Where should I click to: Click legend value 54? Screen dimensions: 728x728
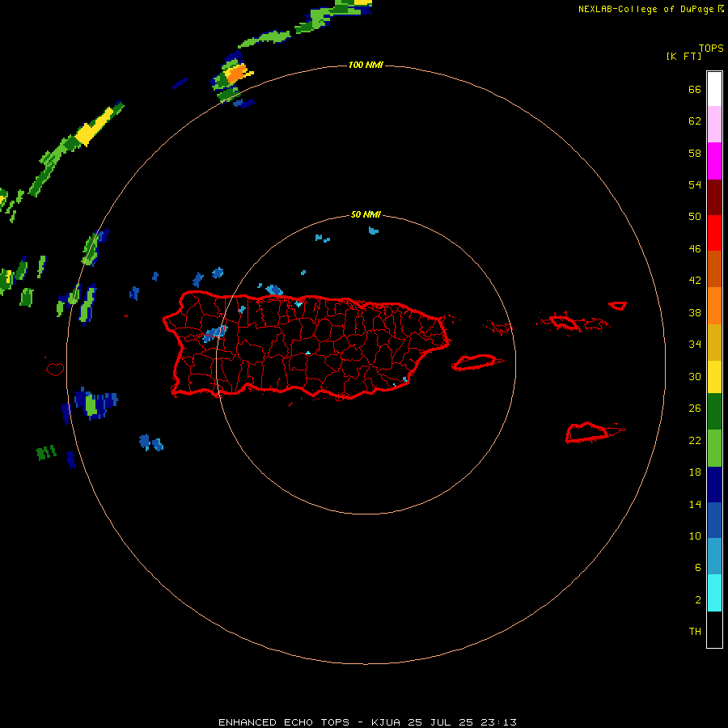(695, 184)
